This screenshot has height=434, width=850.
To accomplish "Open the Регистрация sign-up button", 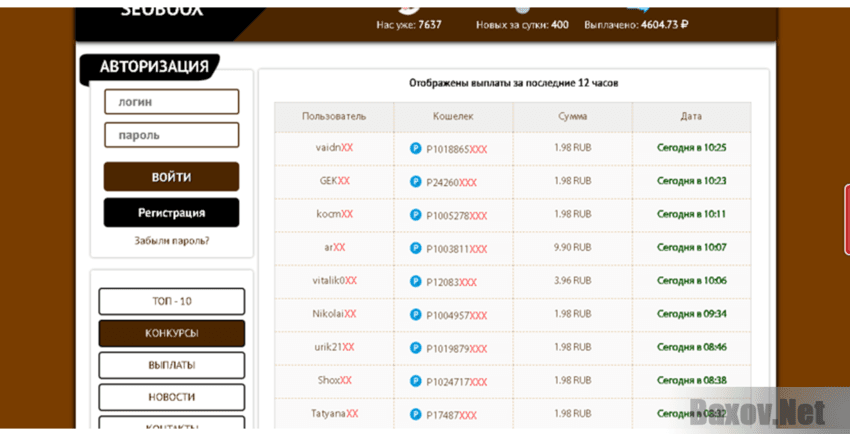I will pyautogui.click(x=171, y=212).
